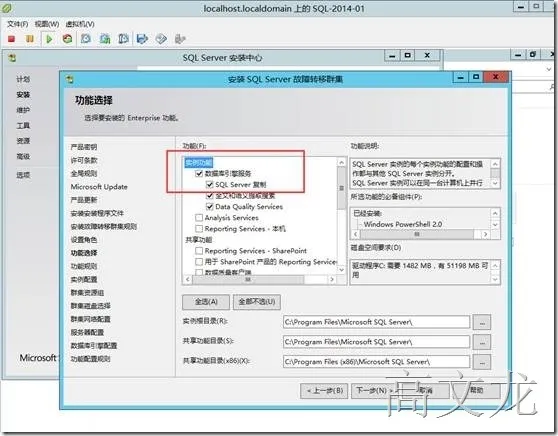Uncheck the SQL Server 复制 checkbox
The height and width of the screenshot is (436, 558).
210,184
